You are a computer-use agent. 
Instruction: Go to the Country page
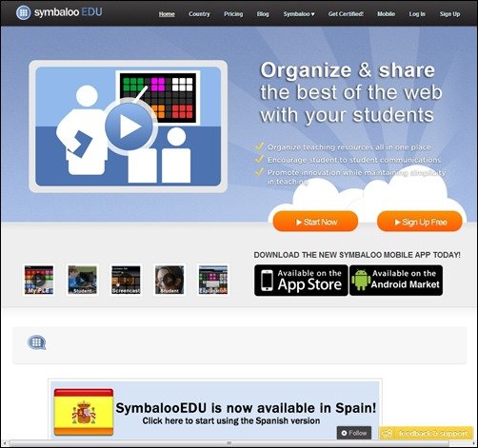[199, 14]
